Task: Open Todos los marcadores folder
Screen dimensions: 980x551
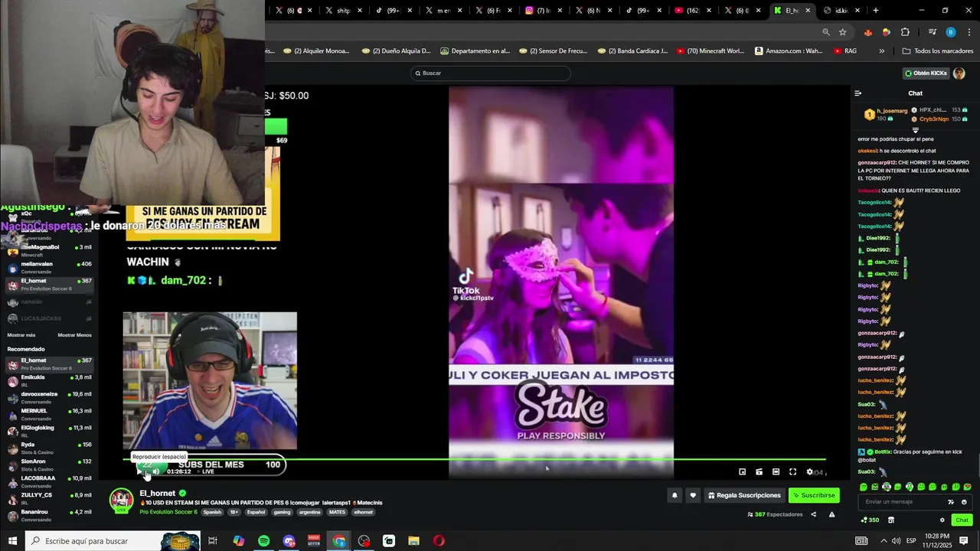Action: 938,51
